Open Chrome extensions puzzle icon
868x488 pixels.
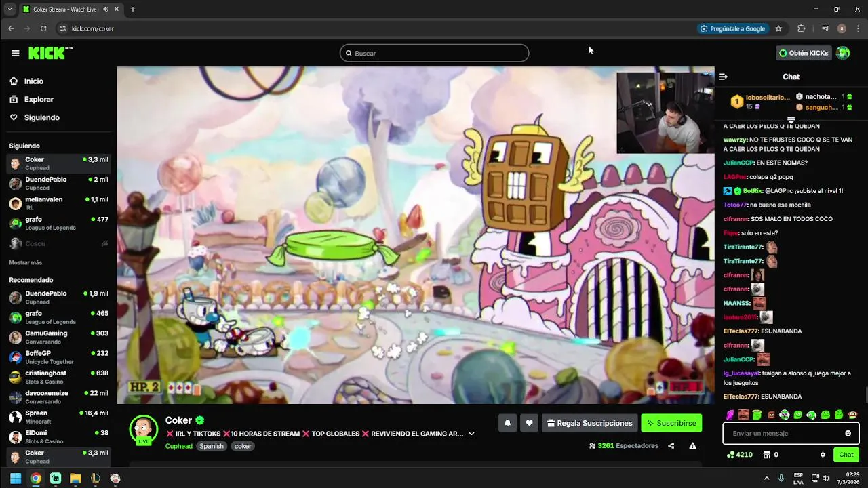tap(802, 28)
